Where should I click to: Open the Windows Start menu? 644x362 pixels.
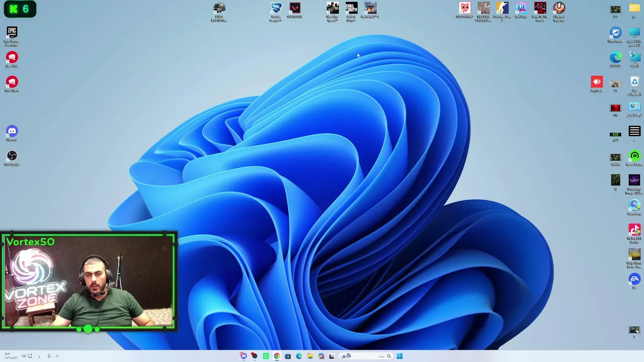[x=399, y=356]
